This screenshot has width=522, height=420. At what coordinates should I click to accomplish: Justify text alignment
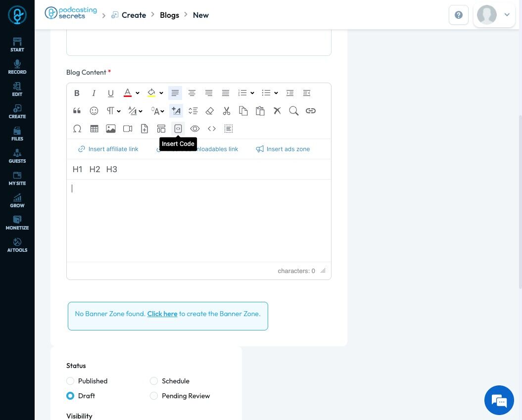pos(226,93)
